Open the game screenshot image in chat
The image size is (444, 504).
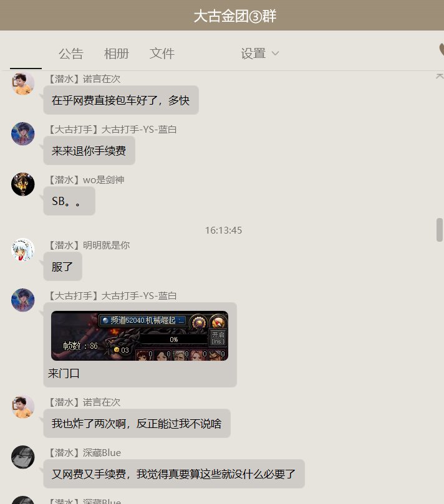(x=140, y=336)
